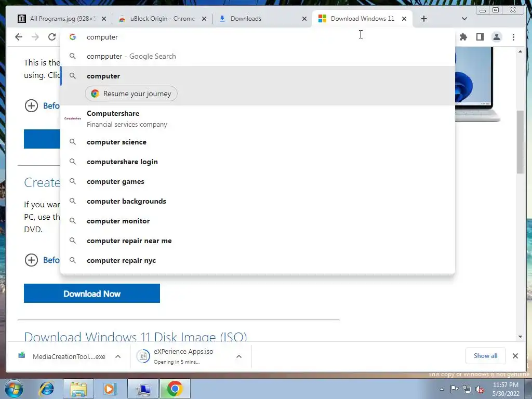Open a new tab with plus button
Viewport: 532px width, 399px height.
(x=424, y=19)
